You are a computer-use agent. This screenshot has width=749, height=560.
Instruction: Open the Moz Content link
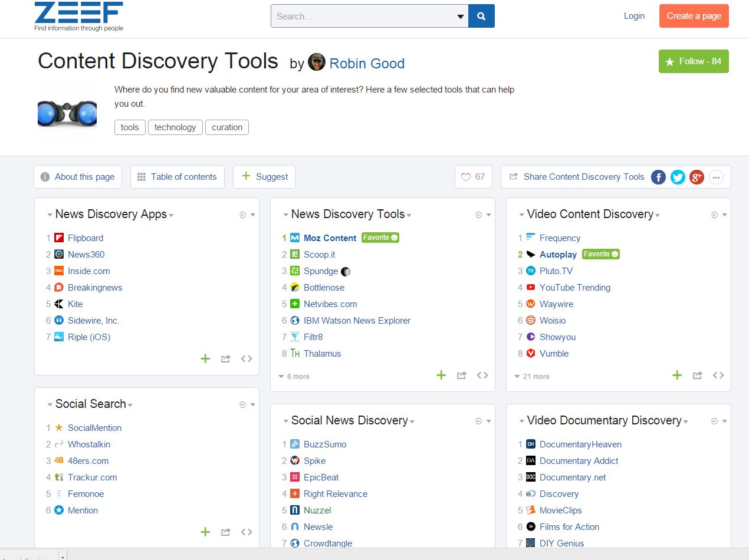330,238
